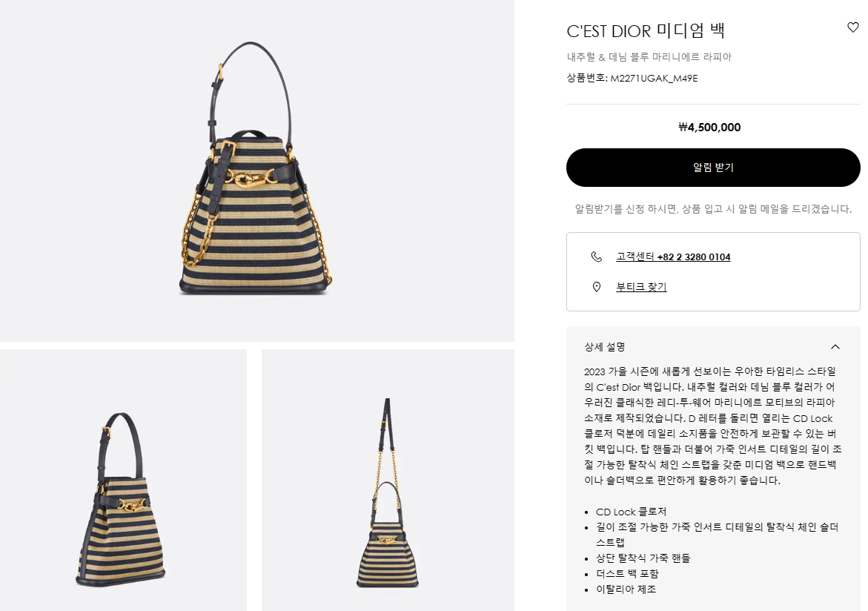This screenshot has height=611, width=868.
Task: Click the CD Lock 클로저 bullet item
Action: 631,512
